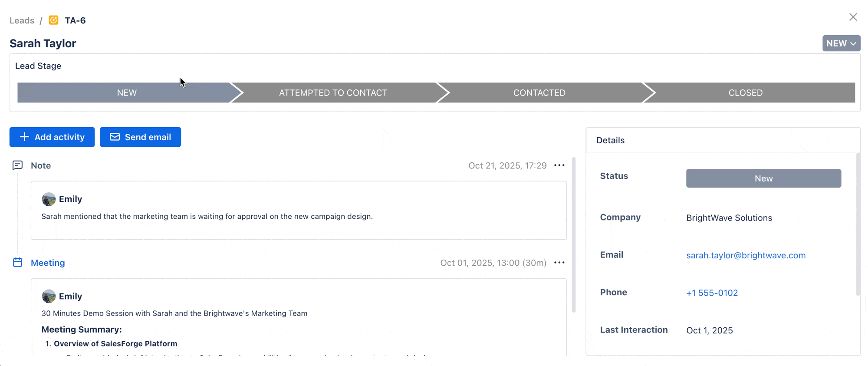Click the Meeting calendar icon
This screenshot has width=868, height=366.
17,263
